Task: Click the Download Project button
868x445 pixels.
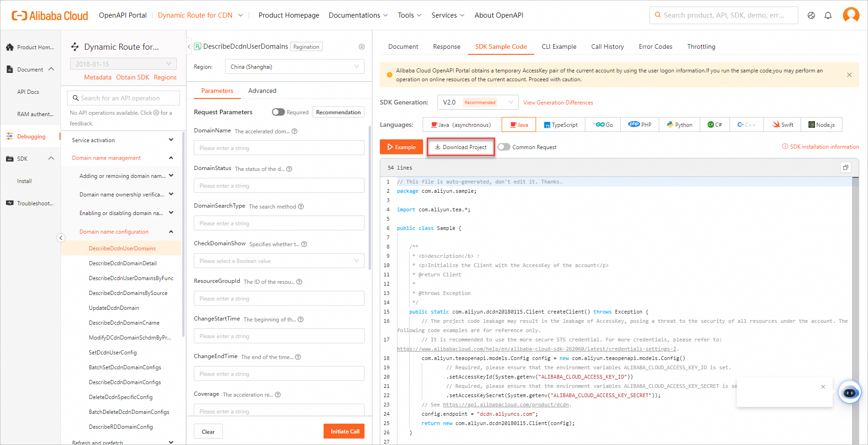Action: (x=461, y=147)
